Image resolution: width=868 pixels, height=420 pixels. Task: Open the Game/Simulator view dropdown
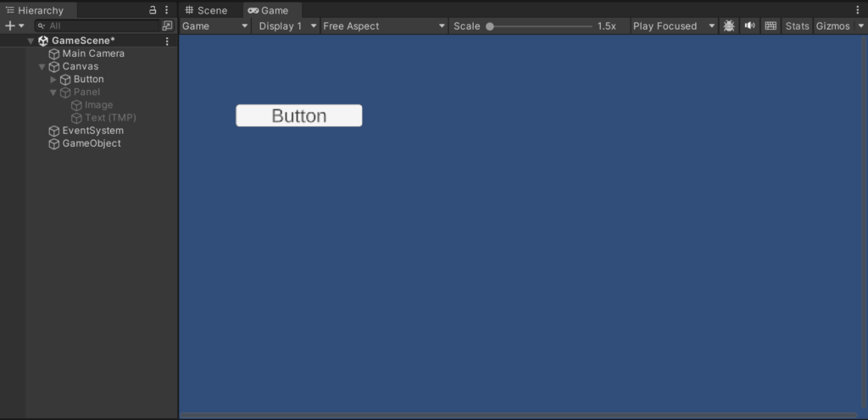point(215,26)
